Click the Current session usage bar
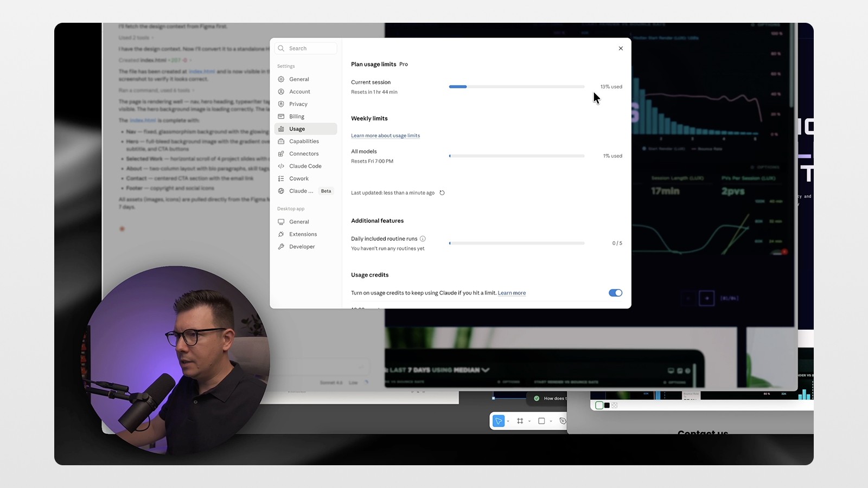The image size is (868, 488). pos(516,87)
